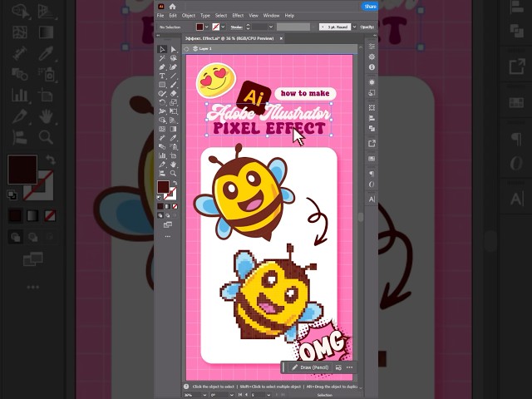Open the zoom level dropdown
Viewport: 532px width, 399px height.
coord(204,395)
